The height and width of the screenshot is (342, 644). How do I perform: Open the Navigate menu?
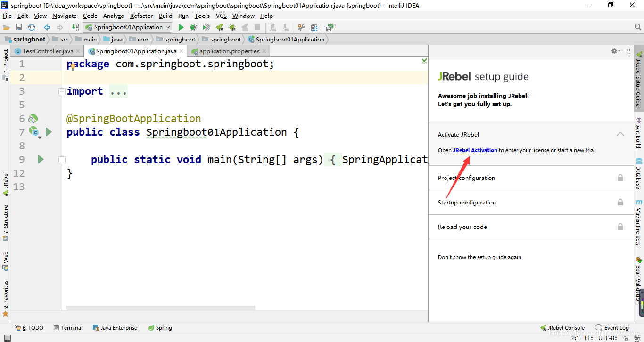coord(65,16)
